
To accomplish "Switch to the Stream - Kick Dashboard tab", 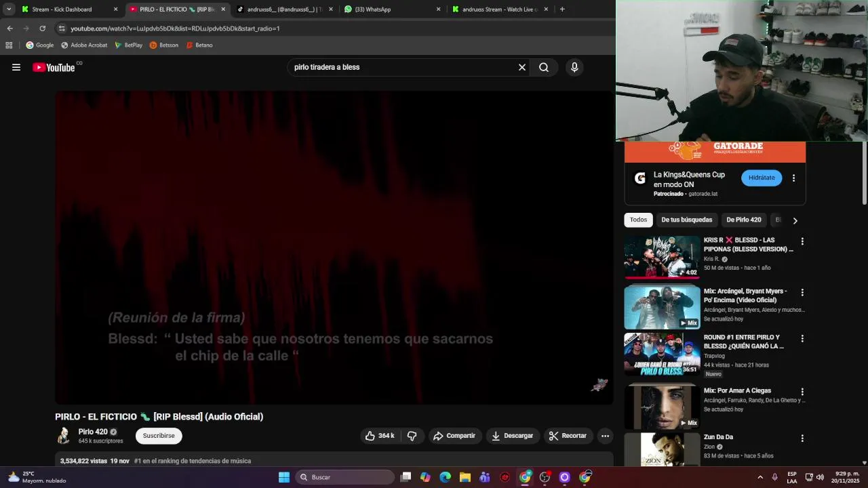I will [68, 9].
